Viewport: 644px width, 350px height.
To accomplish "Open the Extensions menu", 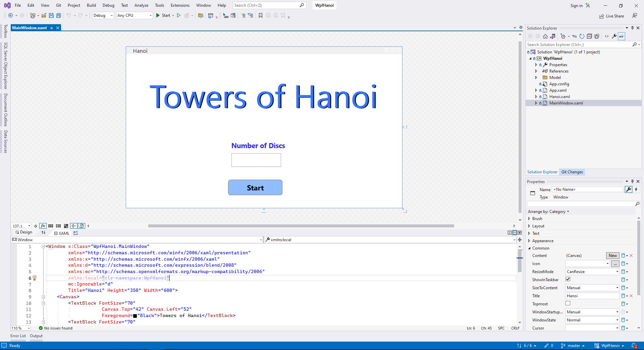I will [x=180, y=5].
